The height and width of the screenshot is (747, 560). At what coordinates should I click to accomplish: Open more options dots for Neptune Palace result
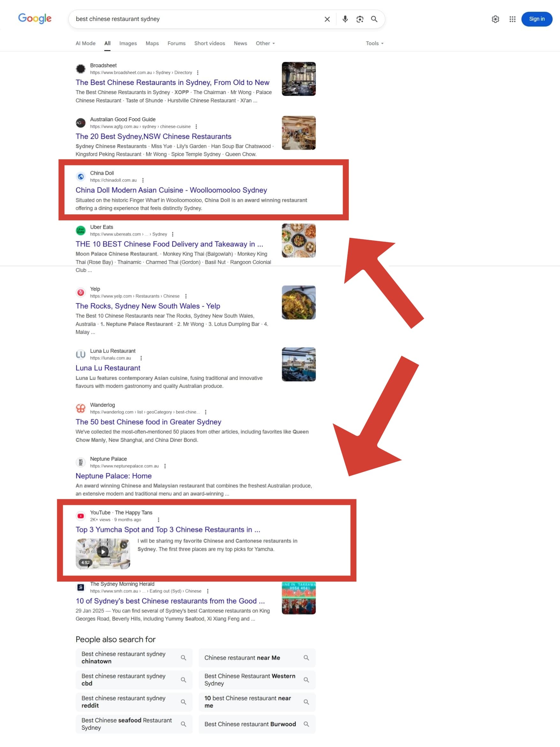point(165,466)
